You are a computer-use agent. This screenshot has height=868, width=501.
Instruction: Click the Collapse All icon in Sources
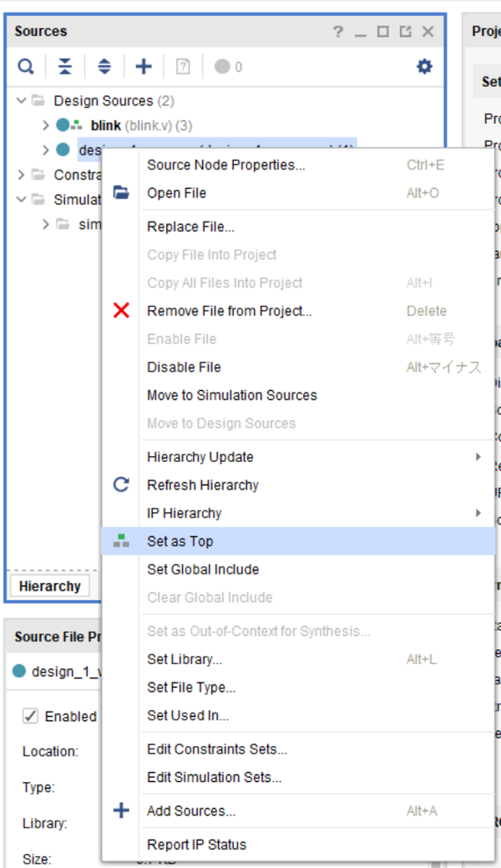click(x=65, y=67)
